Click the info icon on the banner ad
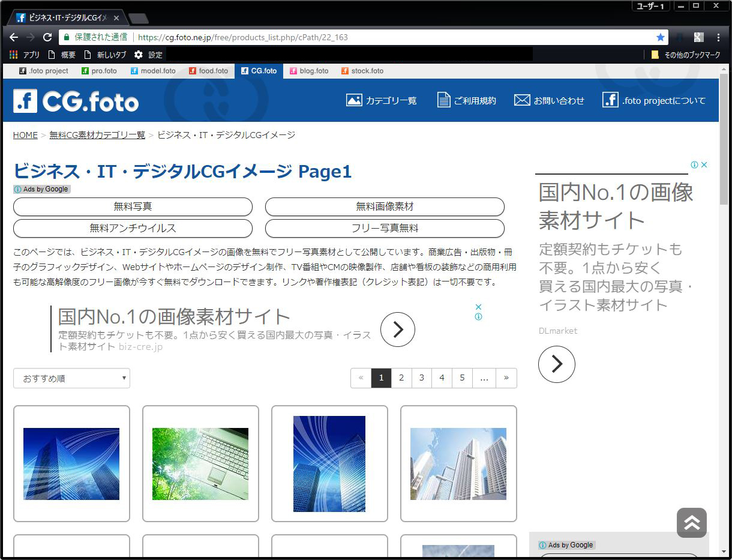The height and width of the screenshot is (560, 732). [478, 316]
